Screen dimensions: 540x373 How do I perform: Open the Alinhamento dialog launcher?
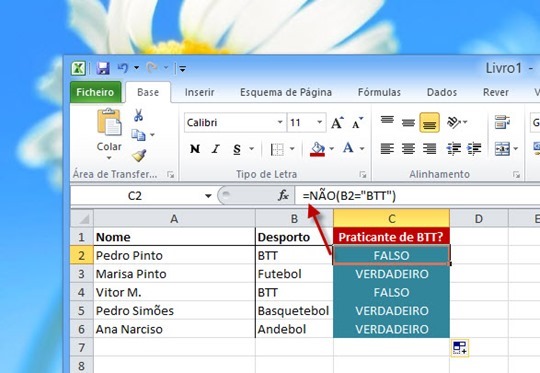(x=516, y=175)
